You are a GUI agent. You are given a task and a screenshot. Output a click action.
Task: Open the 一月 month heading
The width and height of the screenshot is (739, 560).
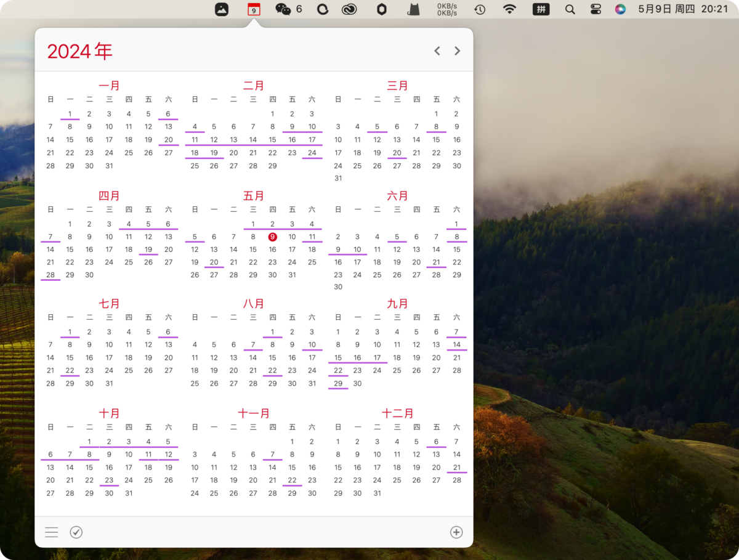click(109, 86)
